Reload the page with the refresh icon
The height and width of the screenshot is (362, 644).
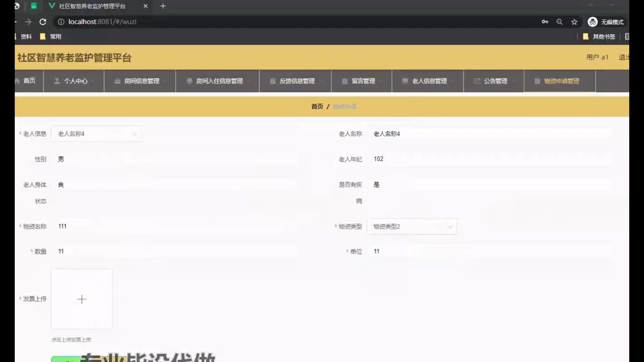(43, 22)
